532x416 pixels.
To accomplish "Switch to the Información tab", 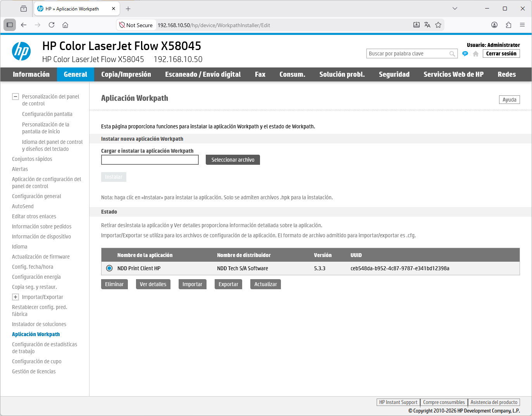I will 31,74.
